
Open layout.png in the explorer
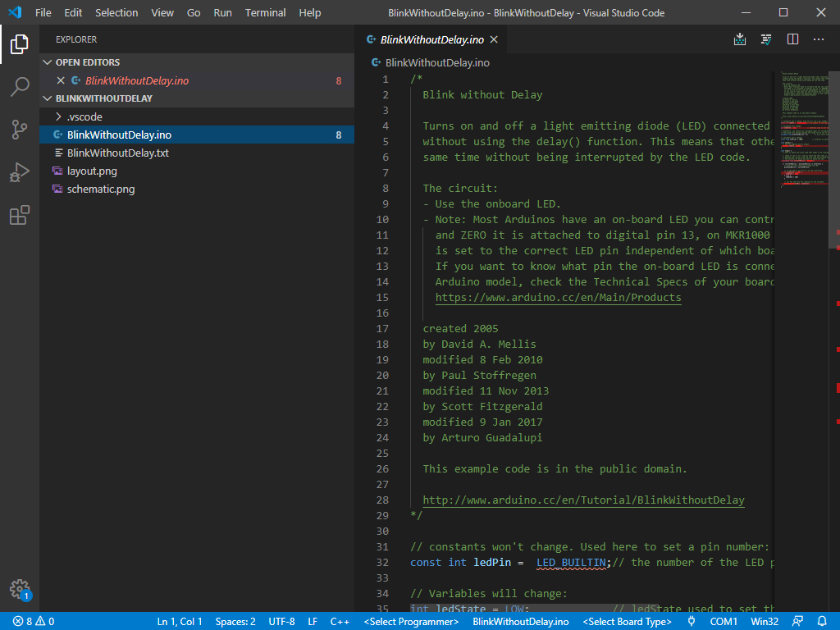click(197, 171)
